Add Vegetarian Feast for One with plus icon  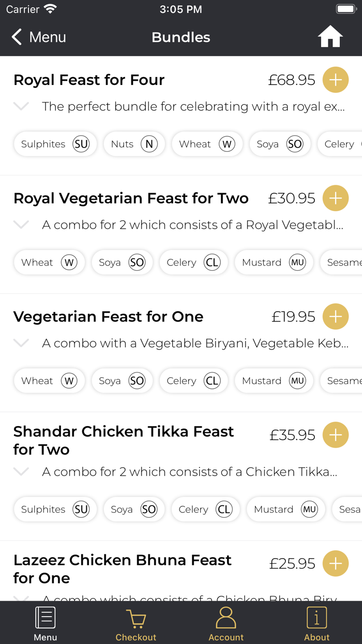pyautogui.click(x=335, y=316)
